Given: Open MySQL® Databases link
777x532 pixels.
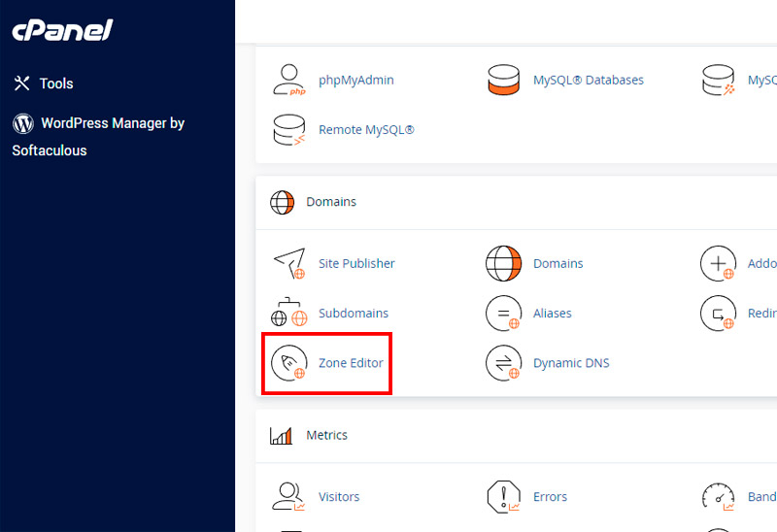Looking at the screenshot, I should [589, 81].
